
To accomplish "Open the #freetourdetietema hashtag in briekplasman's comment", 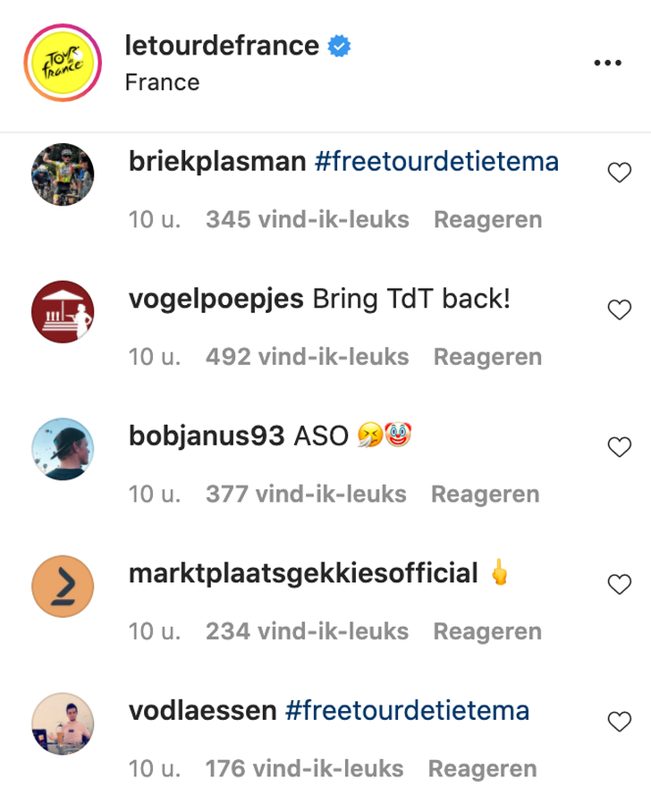I will click(x=436, y=162).
